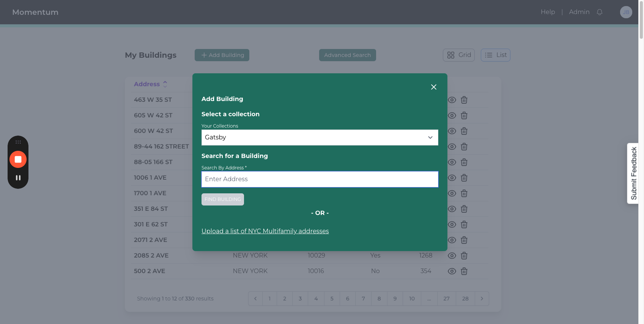The height and width of the screenshot is (324, 644).
Task: Pause the screen recording
Action: pyautogui.click(x=18, y=178)
